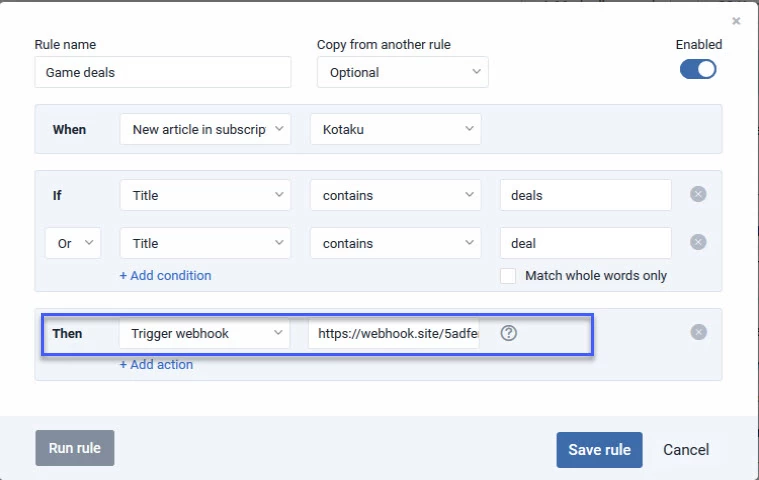Close the rule dialog with X
The width and height of the screenshot is (759, 480).
click(736, 21)
